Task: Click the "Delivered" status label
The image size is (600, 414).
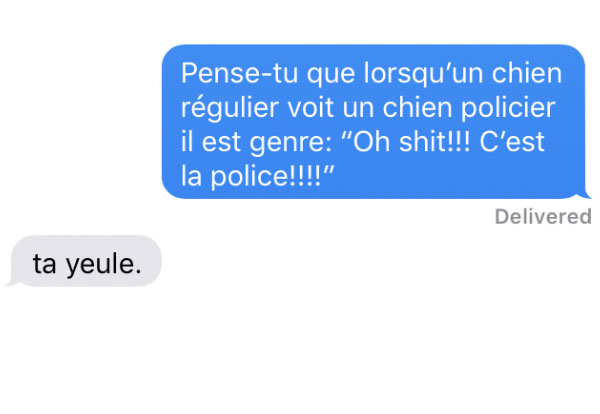Action: (543, 217)
